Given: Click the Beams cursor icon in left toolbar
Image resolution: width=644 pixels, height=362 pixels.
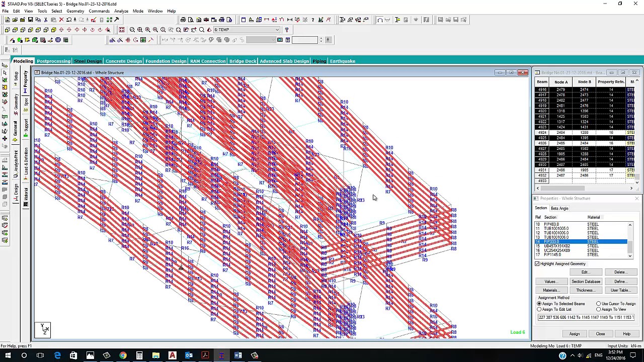Looking at the screenshot, I should [5, 72].
